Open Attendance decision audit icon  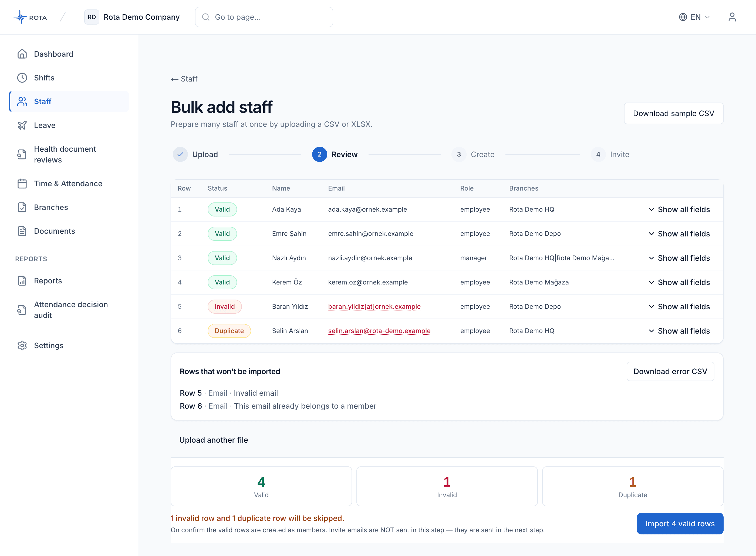point(22,310)
